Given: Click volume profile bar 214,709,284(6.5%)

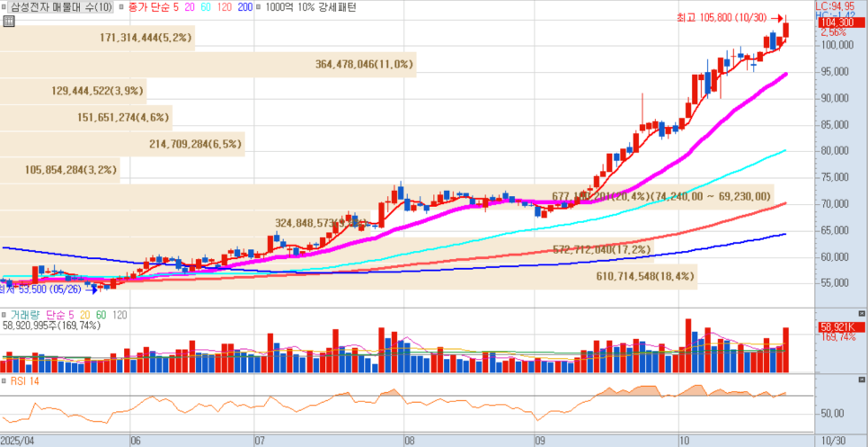Looking at the screenshot, I should (122, 144).
